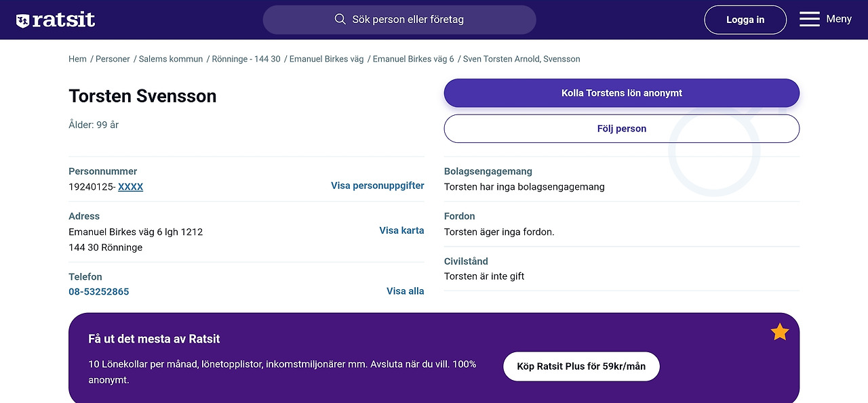Open the hamburger Meny icon
The height and width of the screenshot is (403, 868).
809,19
